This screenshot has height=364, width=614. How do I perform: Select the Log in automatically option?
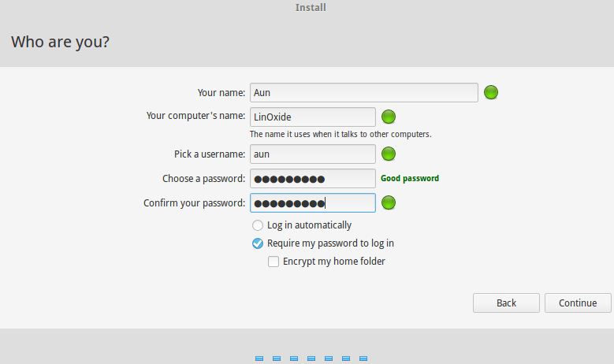pyautogui.click(x=258, y=225)
